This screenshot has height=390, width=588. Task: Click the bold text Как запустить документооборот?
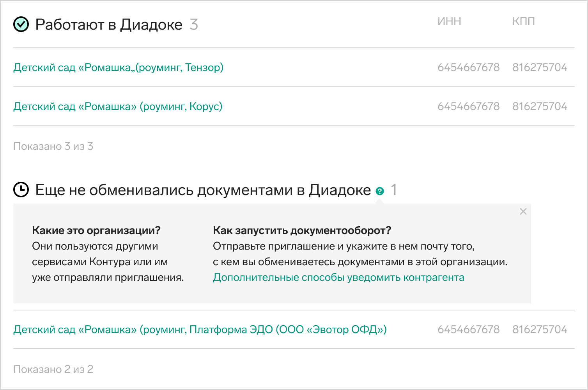tap(302, 230)
